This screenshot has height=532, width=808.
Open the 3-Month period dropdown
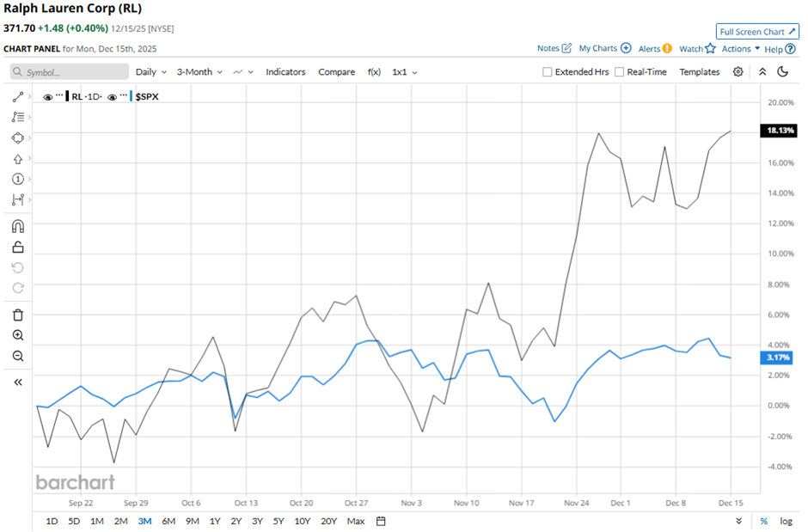(199, 71)
